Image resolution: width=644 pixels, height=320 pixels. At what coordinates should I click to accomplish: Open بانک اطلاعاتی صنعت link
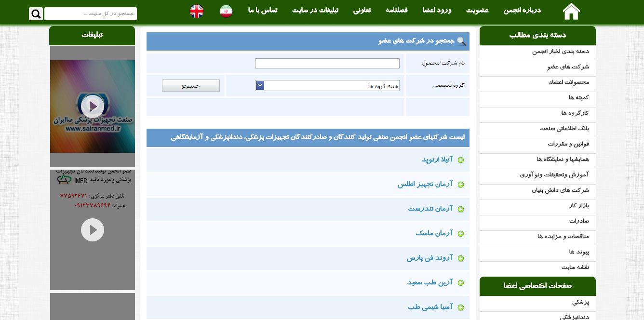(x=564, y=129)
